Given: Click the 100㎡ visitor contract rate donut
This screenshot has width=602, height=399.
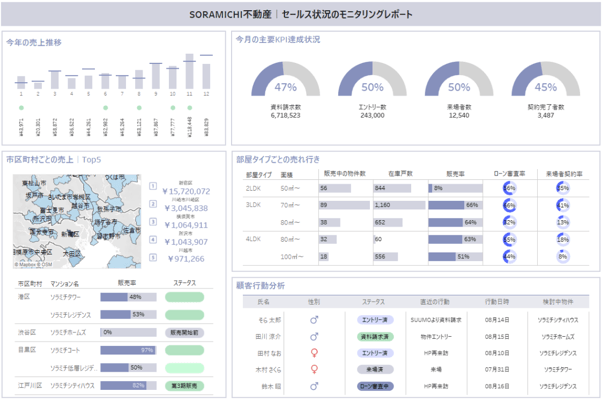Looking at the screenshot, I should pos(562,257).
